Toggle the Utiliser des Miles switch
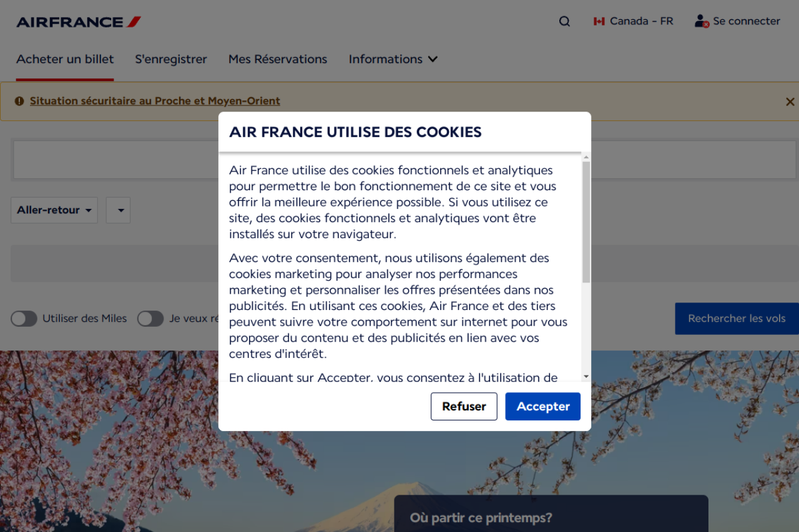 [x=24, y=319]
